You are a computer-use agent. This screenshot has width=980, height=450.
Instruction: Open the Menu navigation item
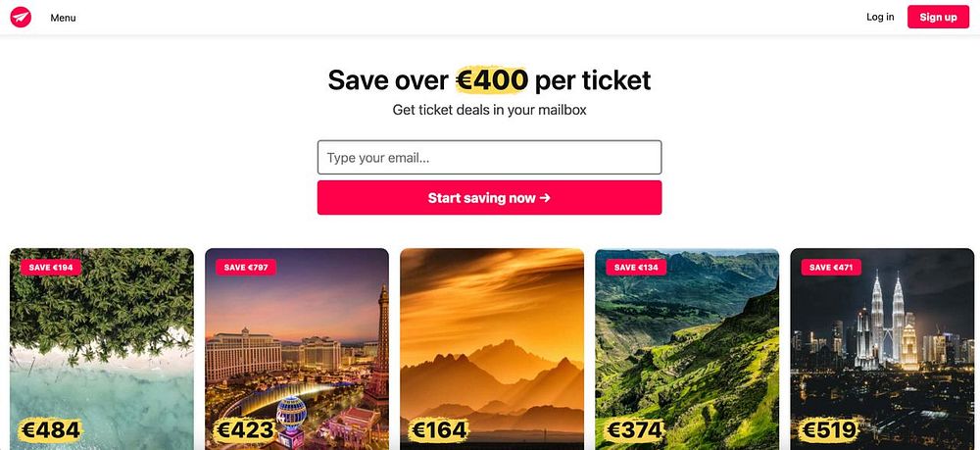click(x=63, y=18)
